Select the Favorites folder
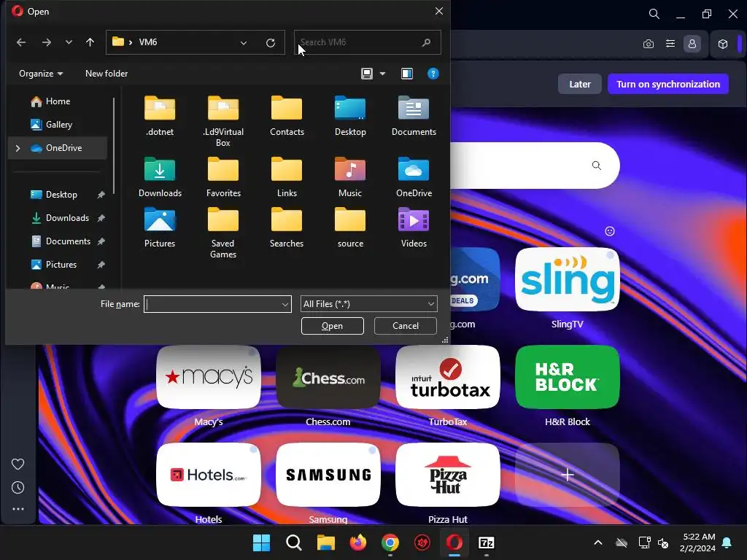Image resolution: width=747 pixels, height=560 pixels. [x=223, y=176]
